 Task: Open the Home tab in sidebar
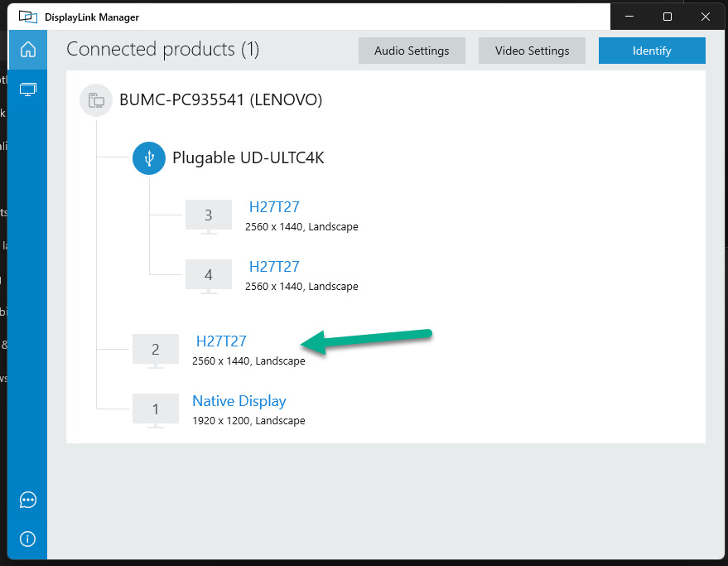[x=28, y=50]
